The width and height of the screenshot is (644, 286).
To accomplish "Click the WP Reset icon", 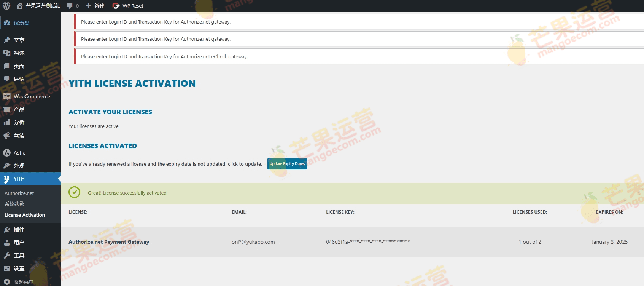I will pos(116,6).
